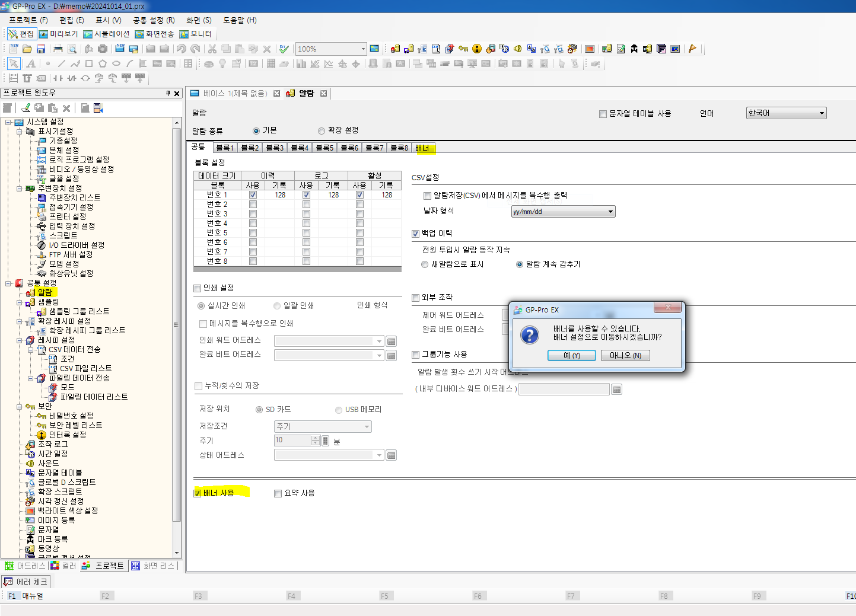Image resolution: width=856 pixels, height=616 pixels.
Task: Click the CSV data transfer toolbar icon
Action: 436,49
